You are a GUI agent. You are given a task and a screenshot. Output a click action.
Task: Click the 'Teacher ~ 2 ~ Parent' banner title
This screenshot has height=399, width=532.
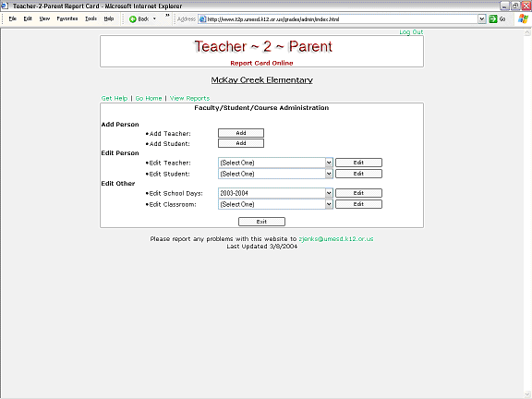(x=263, y=46)
